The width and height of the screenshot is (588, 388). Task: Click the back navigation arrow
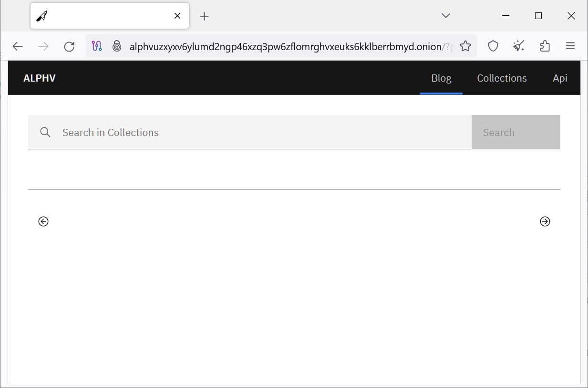(18, 46)
